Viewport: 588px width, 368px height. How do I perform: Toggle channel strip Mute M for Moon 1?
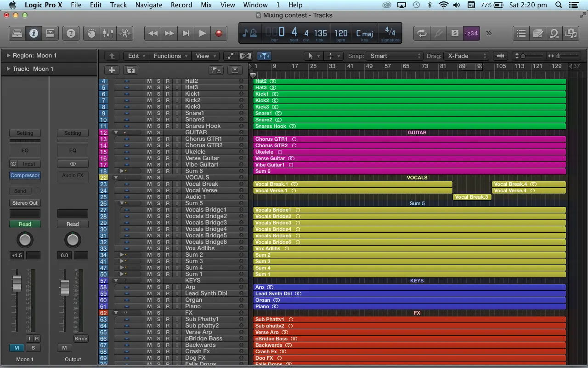click(x=17, y=348)
